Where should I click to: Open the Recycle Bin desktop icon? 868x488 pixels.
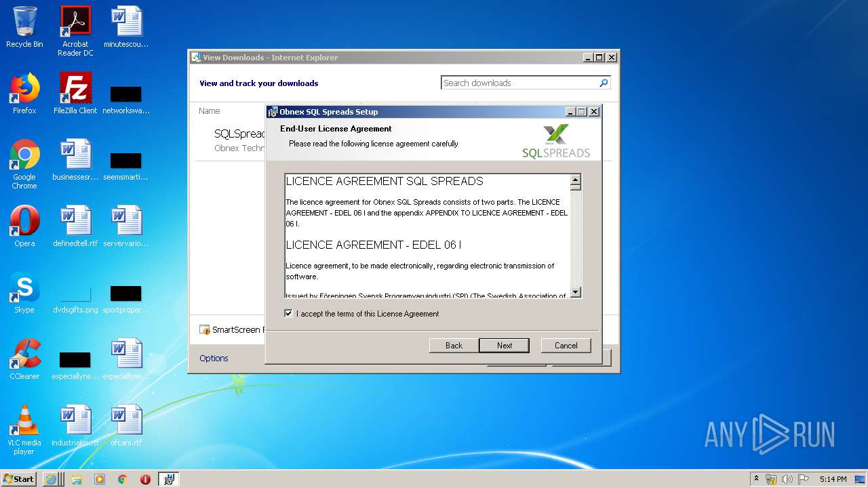pyautogui.click(x=24, y=27)
